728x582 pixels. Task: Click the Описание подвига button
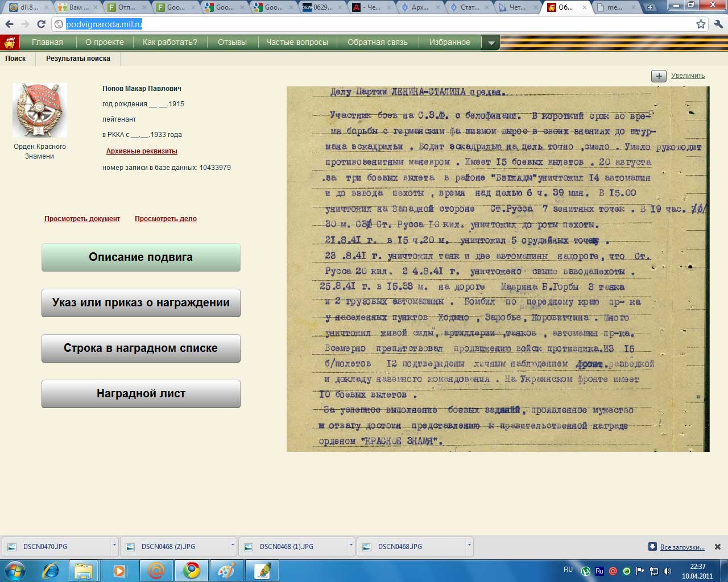coord(140,257)
